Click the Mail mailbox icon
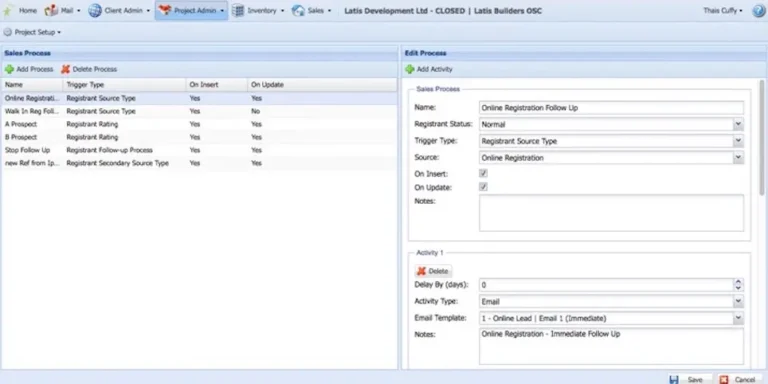Screen dimensions: 768x384 (51, 10)
